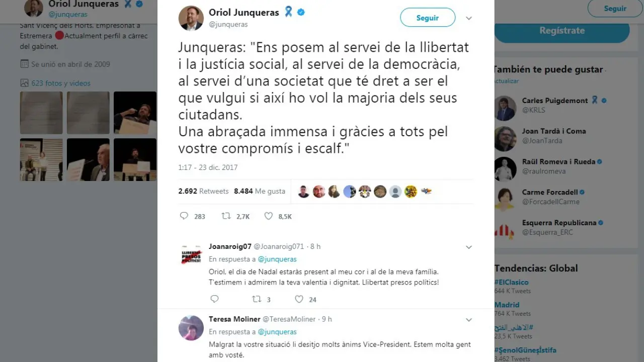Open the Madrid trending topic
644x362 pixels.
coord(507,305)
